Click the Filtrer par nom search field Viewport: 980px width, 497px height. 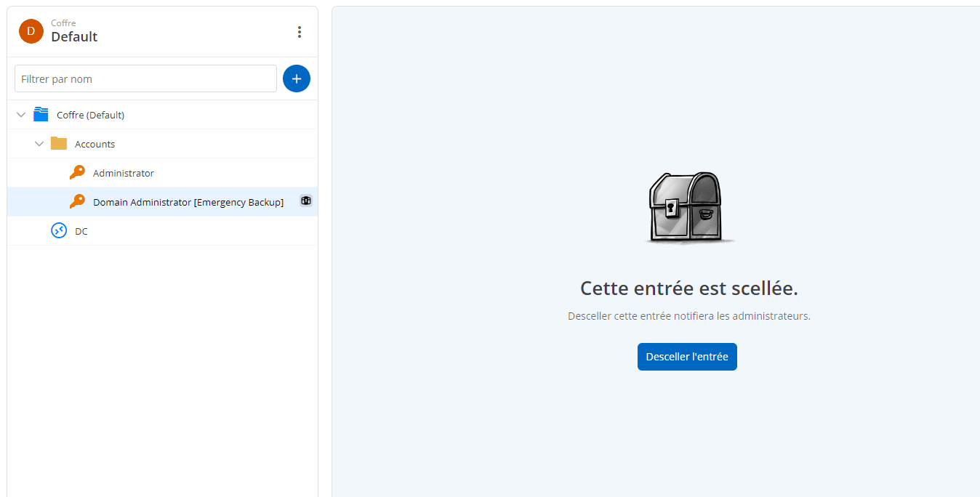coord(145,78)
